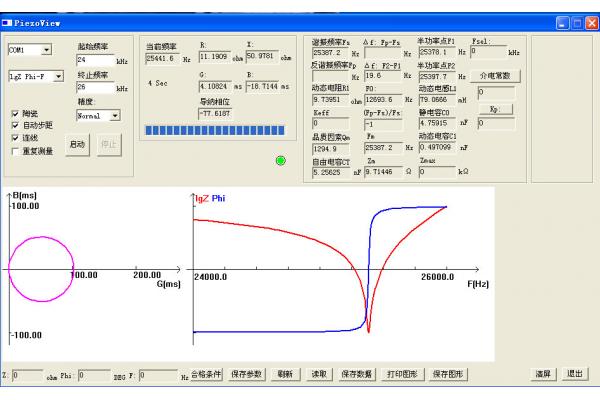The height and width of the screenshot is (400, 600).
Task: Click the red lgZ legend label
Action: (x=202, y=198)
